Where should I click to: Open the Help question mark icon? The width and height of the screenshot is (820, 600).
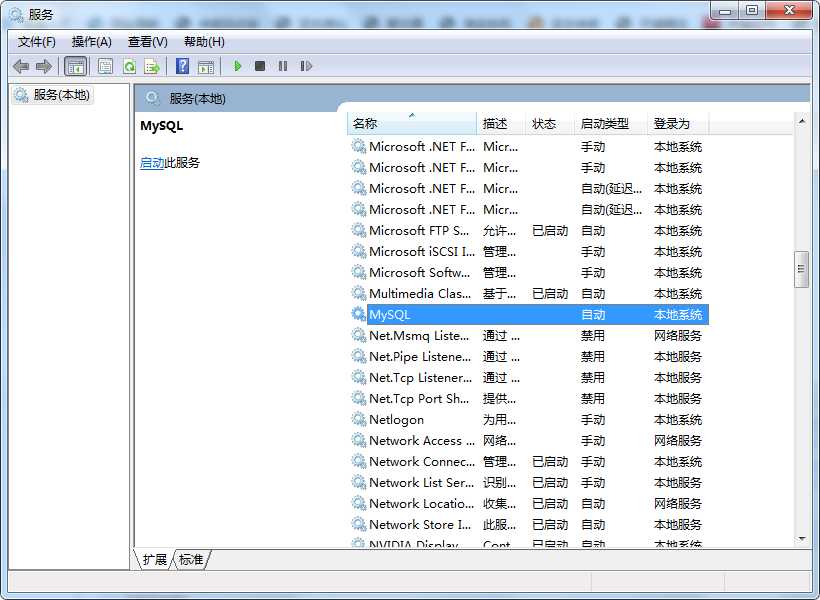coord(183,66)
